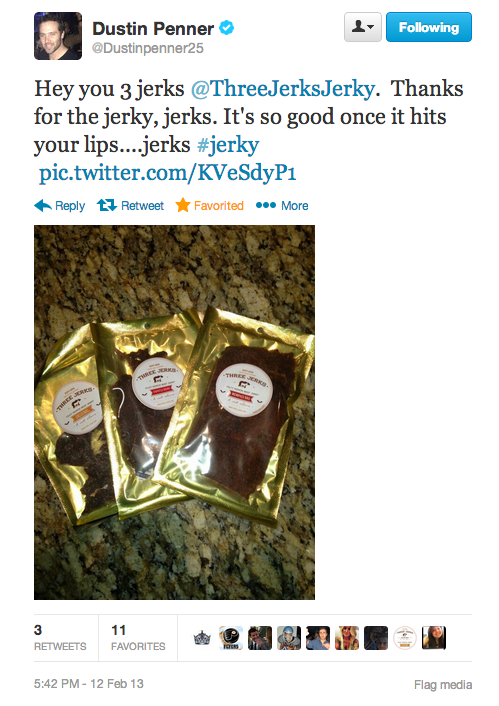Click the last avatar of woman with dark hair
Viewport: 499px width, 706px height.
(434, 638)
